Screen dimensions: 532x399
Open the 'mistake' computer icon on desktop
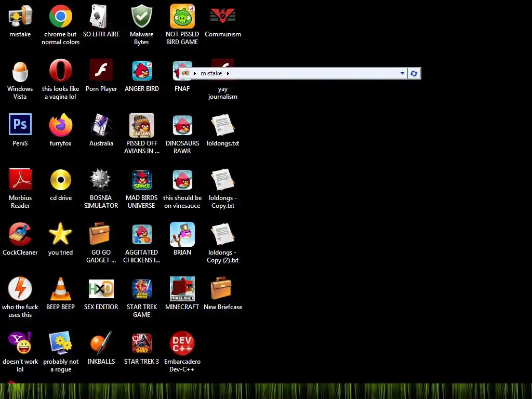coord(20,16)
